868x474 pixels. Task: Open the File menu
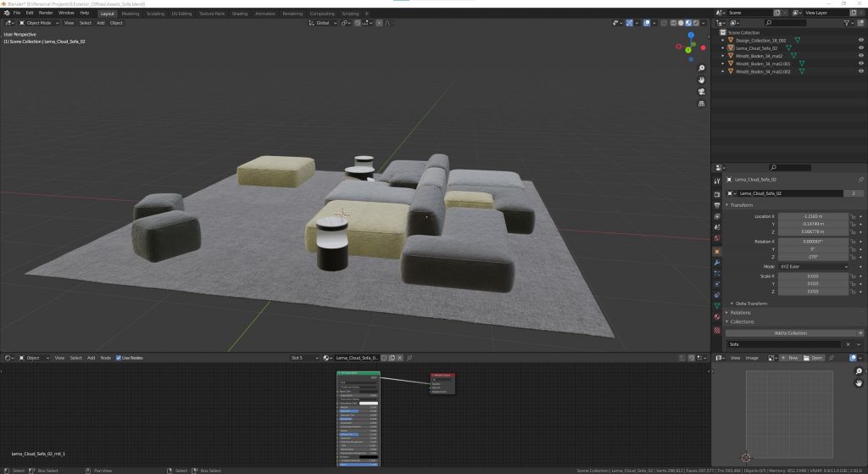click(x=17, y=13)
